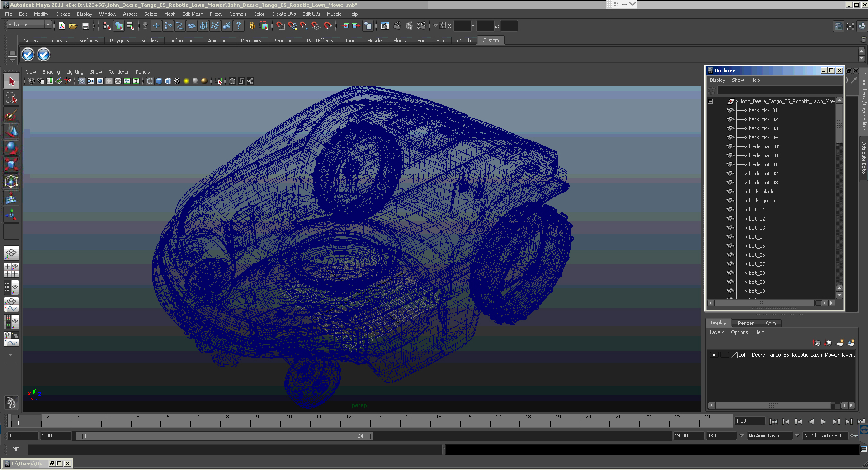
Task: Enable snap to points magnet
Action: coord(304,26)
